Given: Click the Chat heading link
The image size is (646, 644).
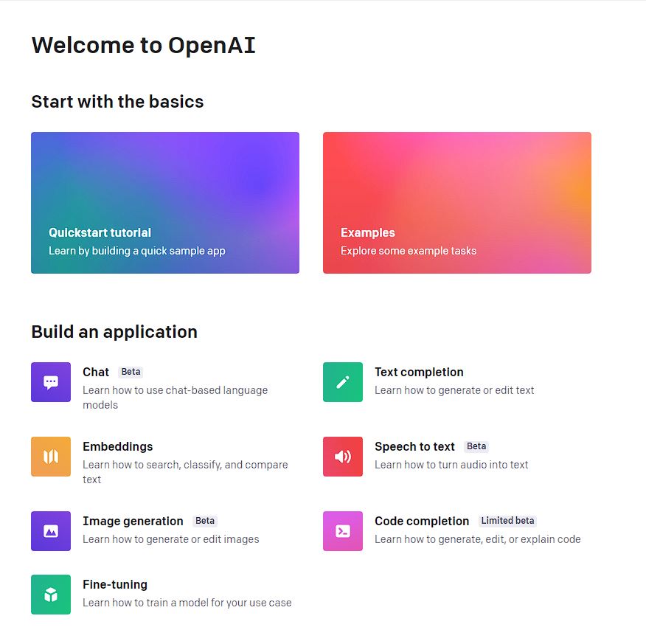Looking at the screenshot, I should (96, 372).
